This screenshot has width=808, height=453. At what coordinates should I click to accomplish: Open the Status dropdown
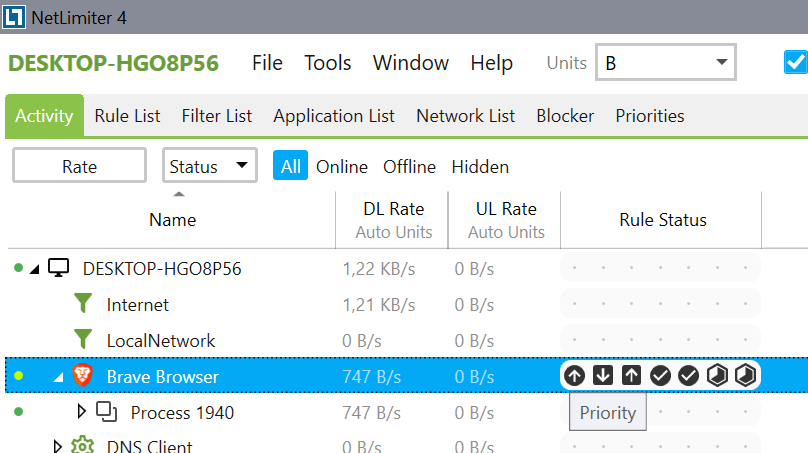pyautogui.click(x=210, y=165)
